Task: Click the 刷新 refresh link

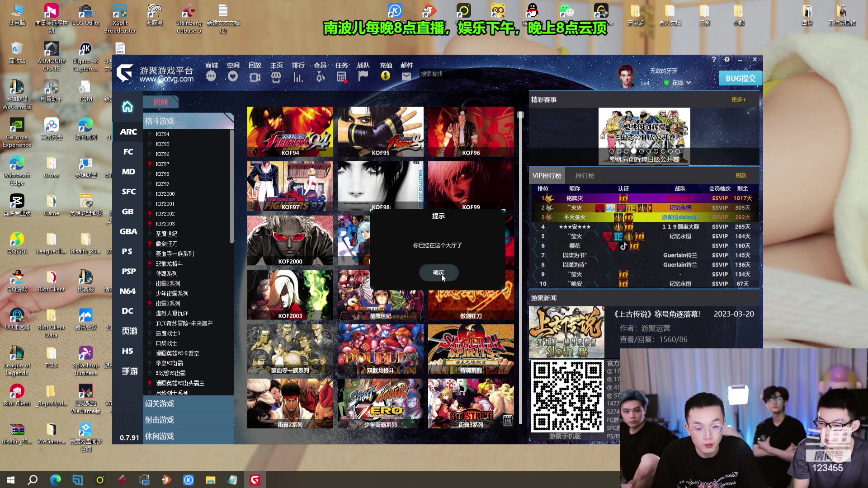Action: [x=741, y=176]
